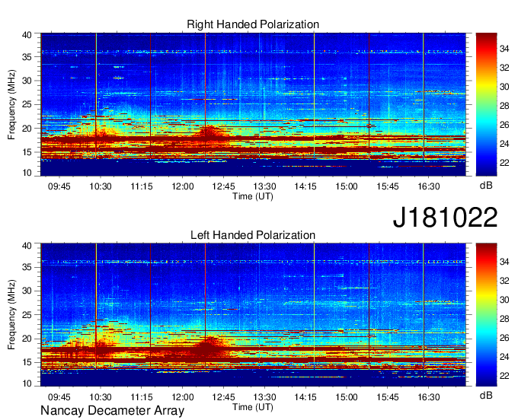Click the right-handed panel's color bar
This screenshot has width=518, height=420.
pyautogui.click(x=486, y=104)
